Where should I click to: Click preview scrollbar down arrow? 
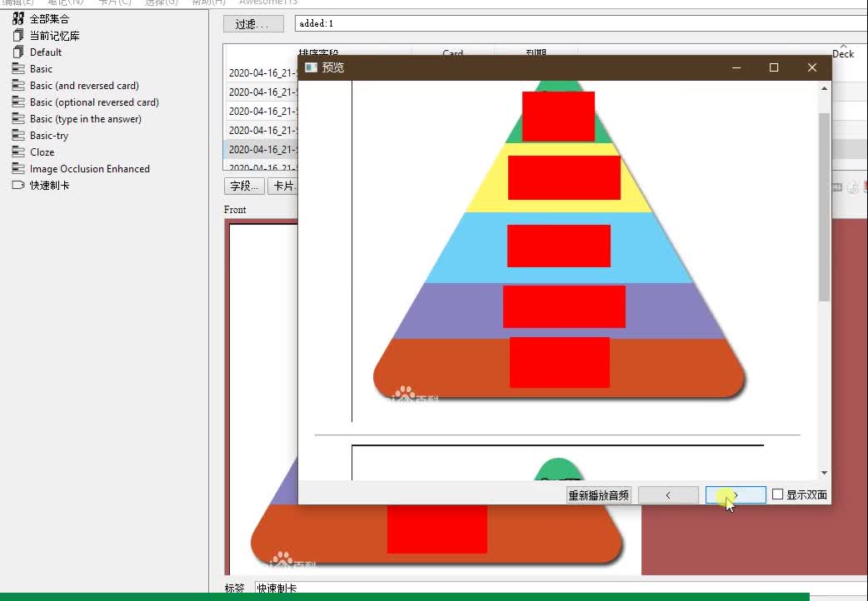click(825, 473)
